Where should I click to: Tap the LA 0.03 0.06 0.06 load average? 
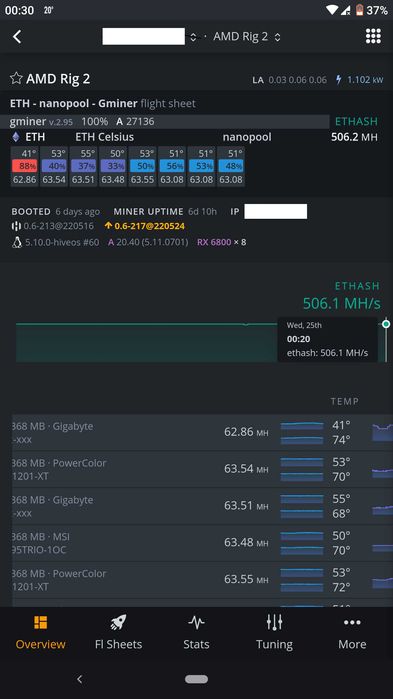pos(290,80)
